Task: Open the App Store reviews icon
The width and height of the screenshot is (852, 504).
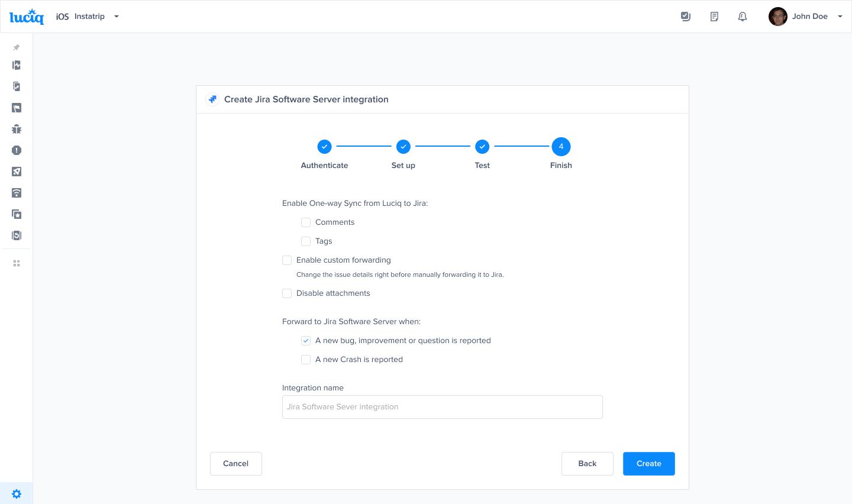Action: [16, 214]
